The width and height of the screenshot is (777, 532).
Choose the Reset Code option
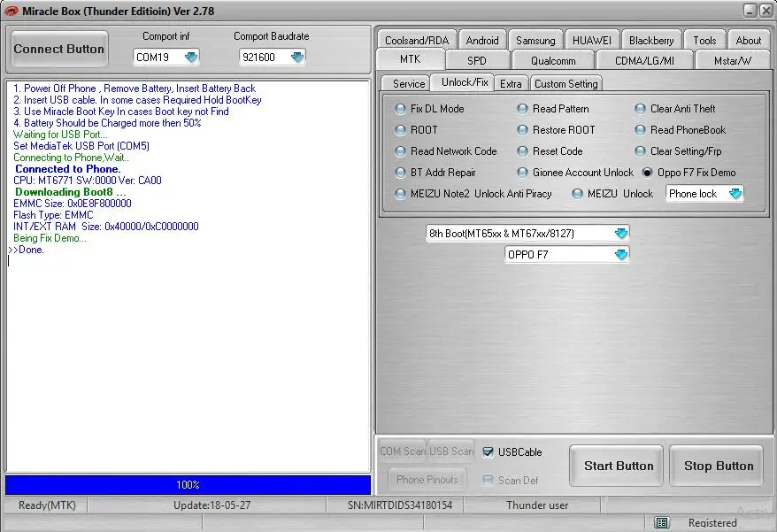pyautogui.click(x=522, y=151)
